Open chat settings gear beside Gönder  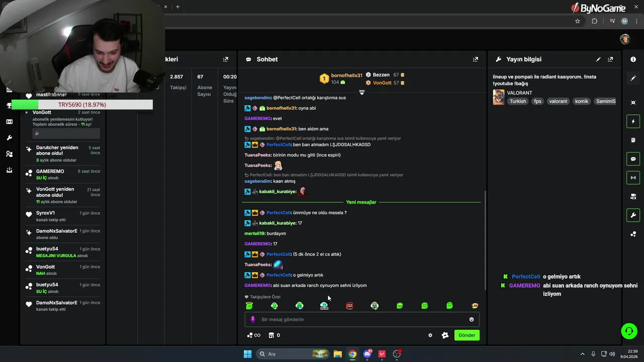430,335
